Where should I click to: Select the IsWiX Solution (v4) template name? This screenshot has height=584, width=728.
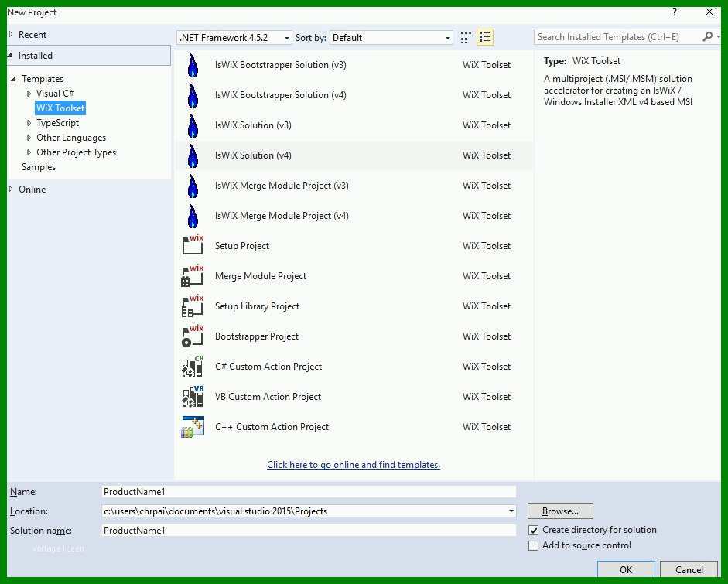point(253,155)
